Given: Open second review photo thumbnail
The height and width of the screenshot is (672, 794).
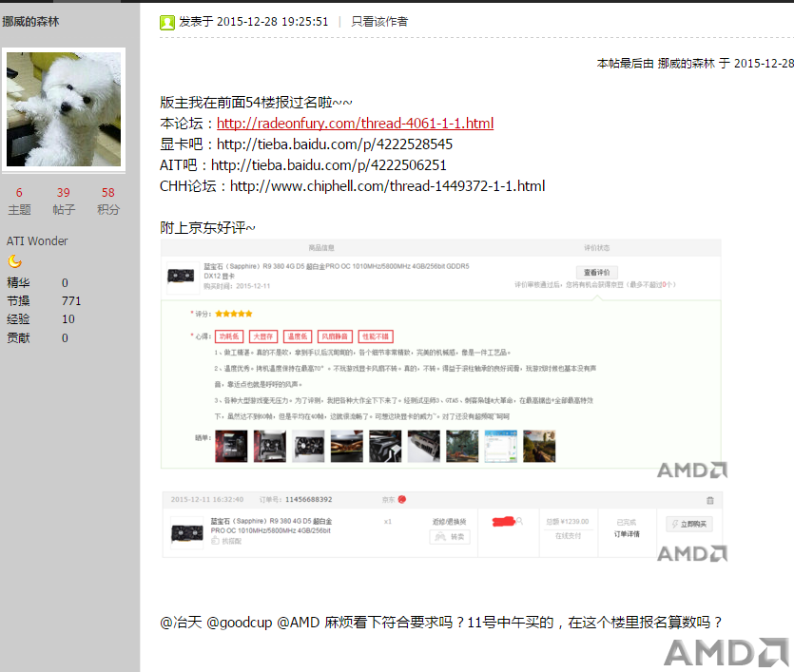Looking at the screenshot, I should click(x=269, y=446).
